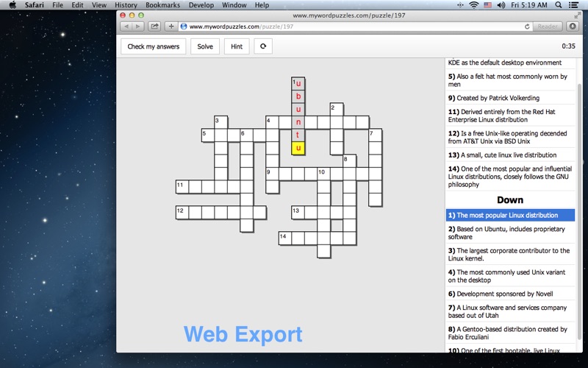
Task: Select clue 12 about free Unix-like operating system
Action: [510, 137]
